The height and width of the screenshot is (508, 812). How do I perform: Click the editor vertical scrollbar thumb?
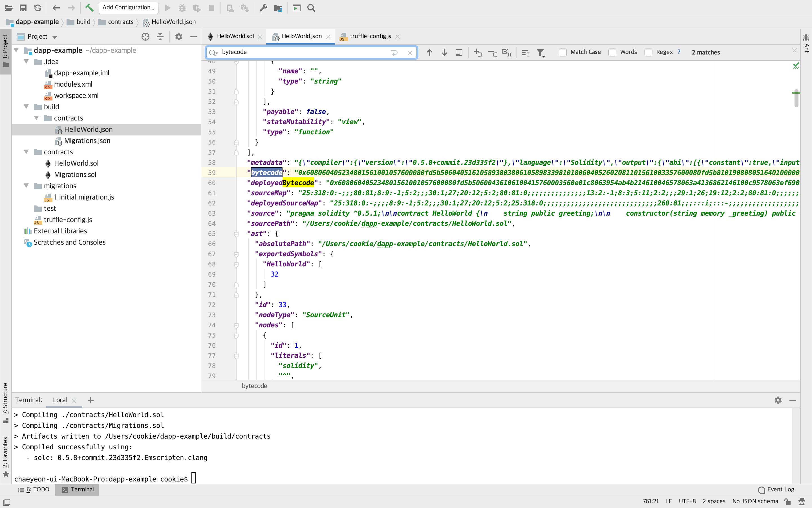[796, 98]
